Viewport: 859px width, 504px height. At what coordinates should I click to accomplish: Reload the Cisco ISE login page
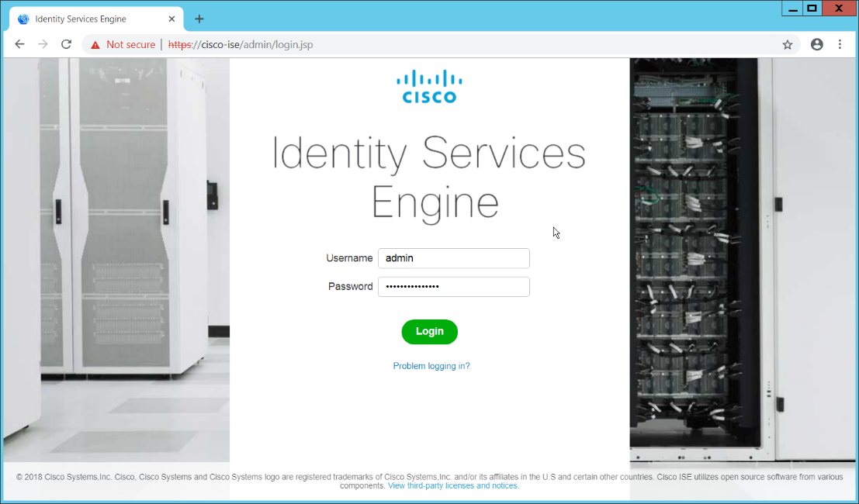pyautogui.click(x=66, y=44)
